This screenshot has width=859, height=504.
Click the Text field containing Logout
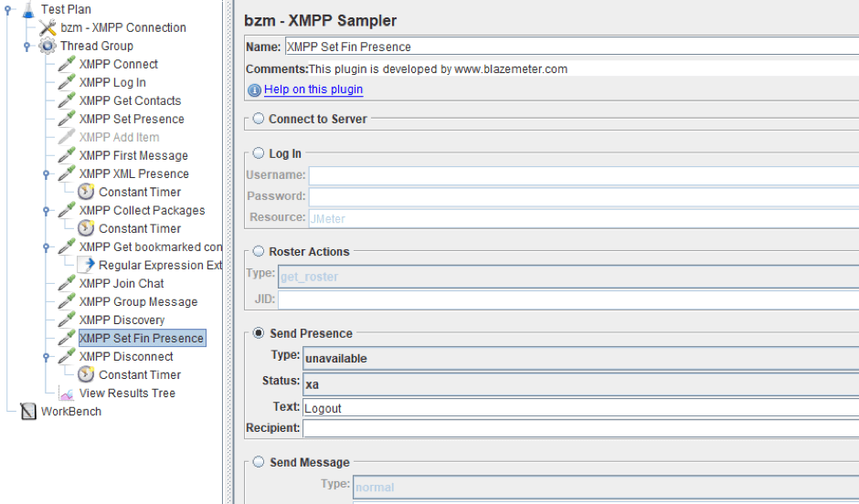point(580,408)
